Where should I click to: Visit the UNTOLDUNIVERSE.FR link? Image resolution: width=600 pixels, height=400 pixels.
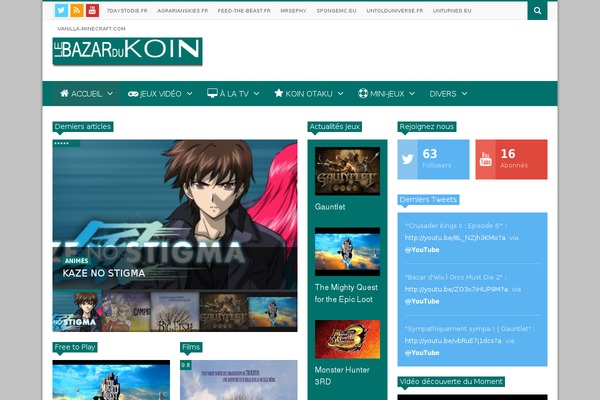click(x=395, y=11)
